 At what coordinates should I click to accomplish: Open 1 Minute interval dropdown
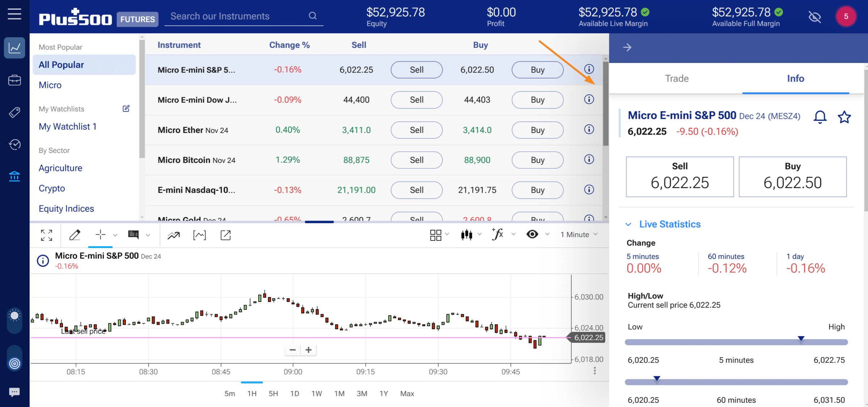tap(579, 235)
